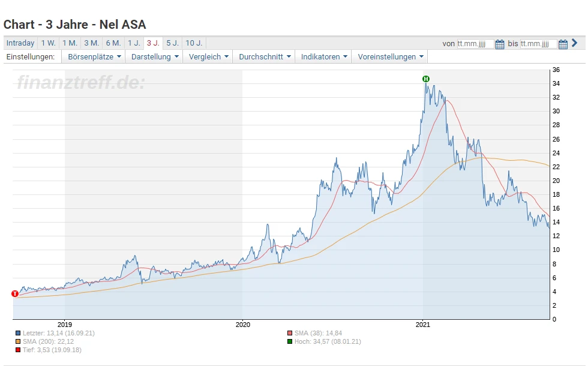Click pink SMA (38) legend swatch
588x366 pixels.
click(290, 333)
